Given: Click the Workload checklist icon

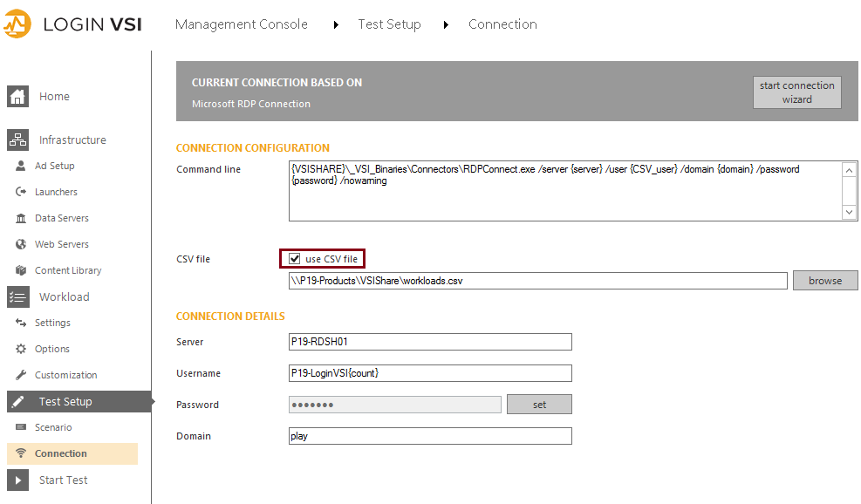Looking at the screenshot, I should [x=17, y=297].
